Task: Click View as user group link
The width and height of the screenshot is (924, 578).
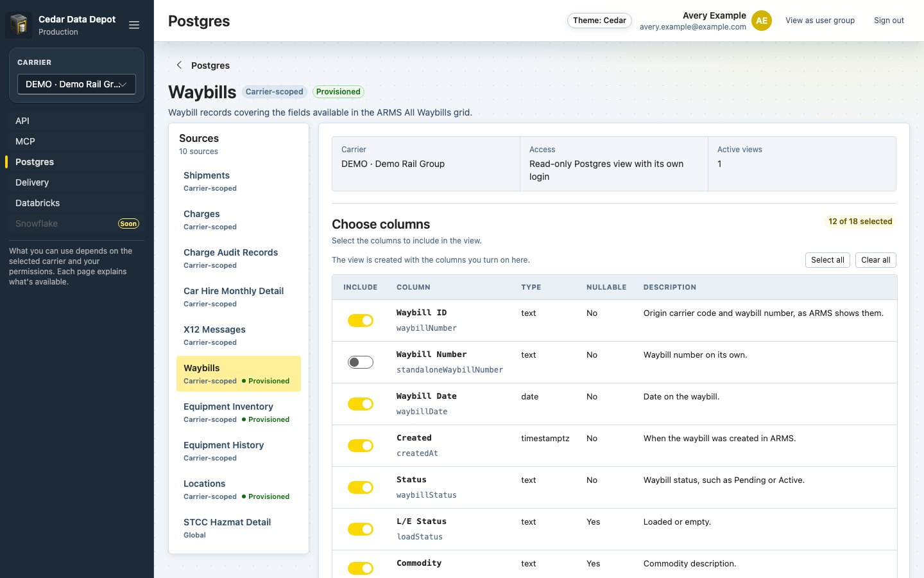Action: point(820,21)
